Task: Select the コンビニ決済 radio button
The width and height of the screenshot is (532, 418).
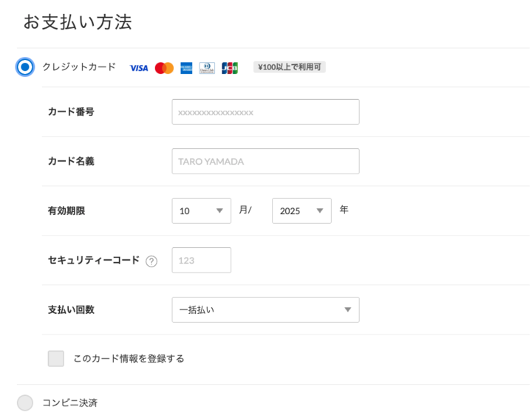Action: click(25, 402)
